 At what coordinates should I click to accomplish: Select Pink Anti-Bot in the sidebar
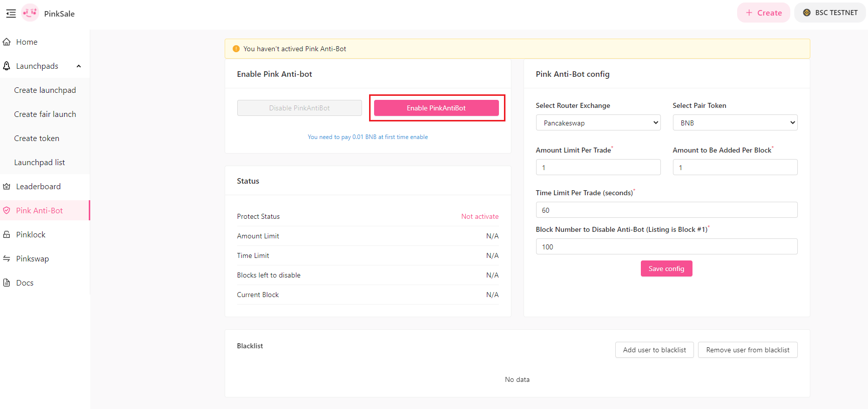point(45,210)
